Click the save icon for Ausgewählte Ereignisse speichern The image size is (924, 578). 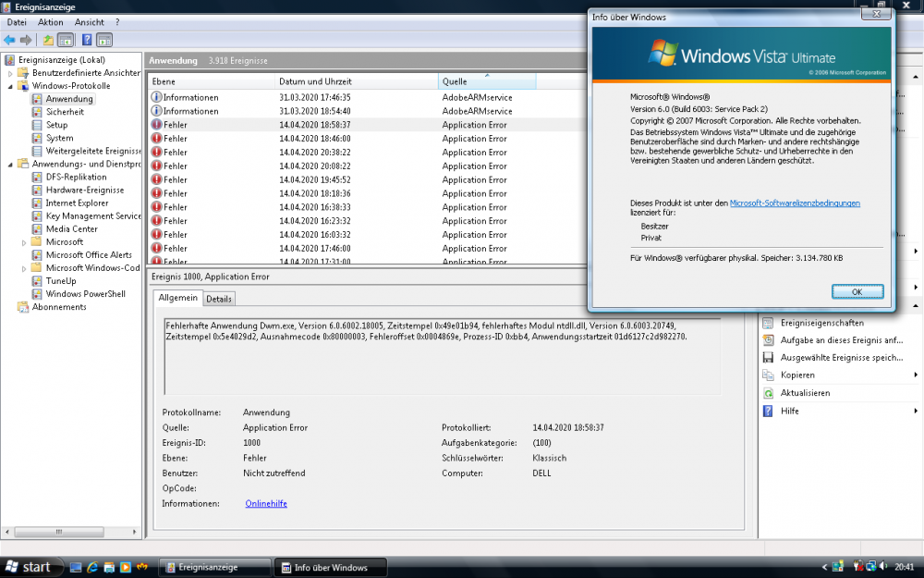(x=768, y=357)
